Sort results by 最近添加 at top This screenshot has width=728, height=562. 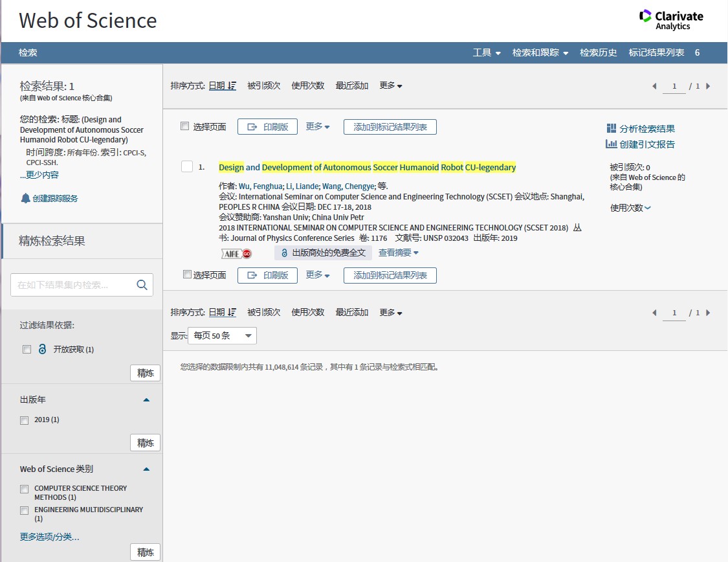tap(352, 85)
